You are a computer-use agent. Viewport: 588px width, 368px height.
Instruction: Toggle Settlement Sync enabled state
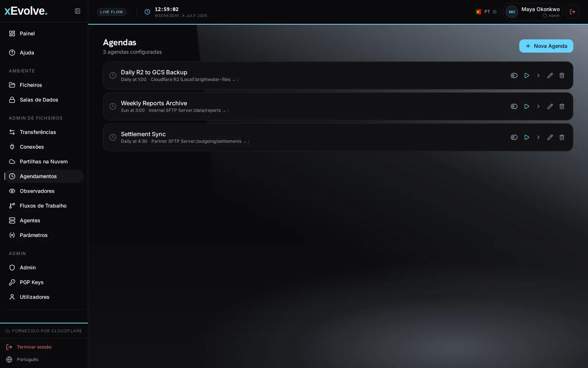click(514, 137)
